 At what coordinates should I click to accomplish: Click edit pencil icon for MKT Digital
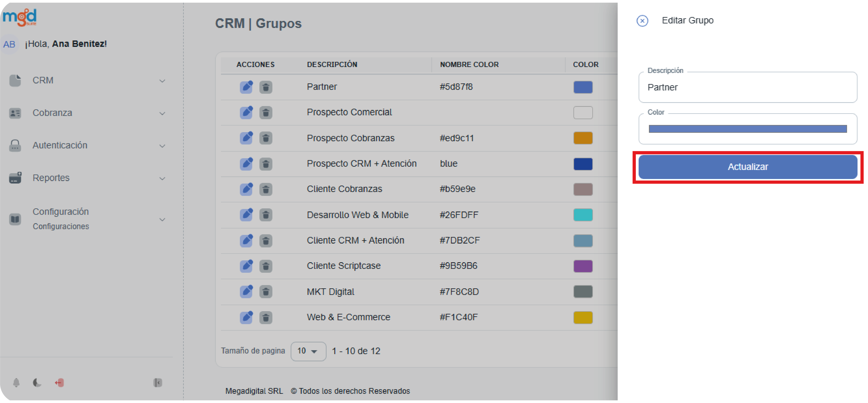coord(246,292)
